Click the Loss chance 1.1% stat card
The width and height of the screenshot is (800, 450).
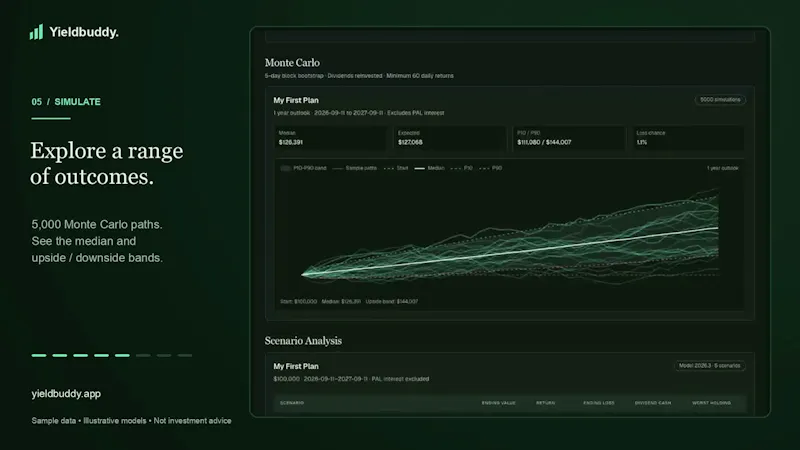688,138
